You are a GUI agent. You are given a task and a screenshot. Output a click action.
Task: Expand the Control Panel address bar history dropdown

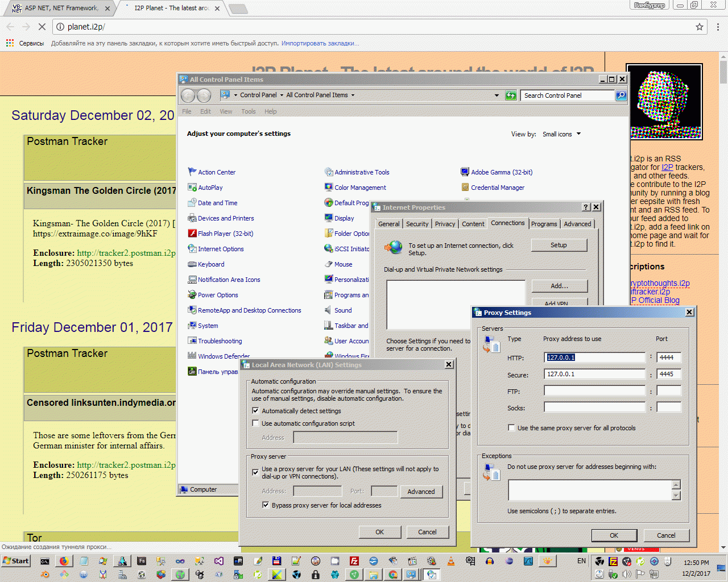[x=497, y=95]
